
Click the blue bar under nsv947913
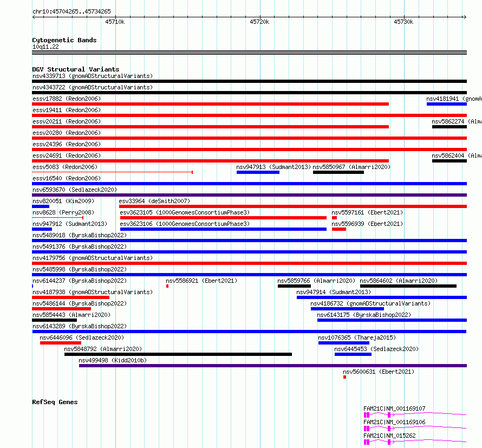click(x=258, y=172)
